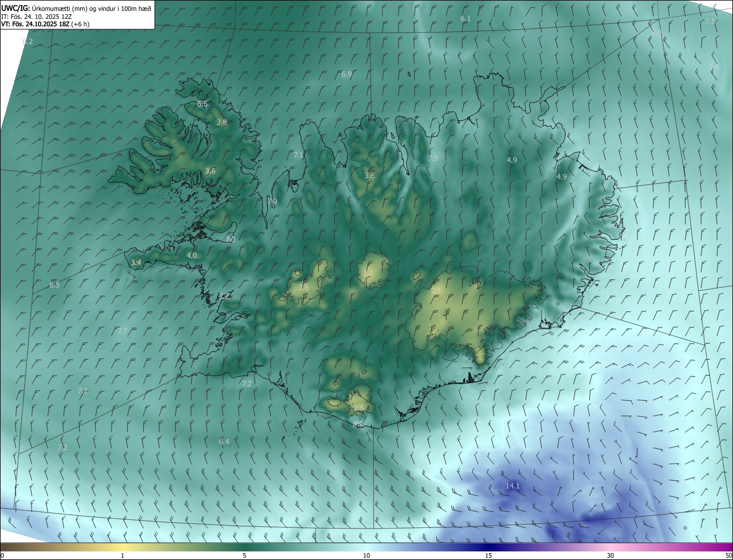Image resolution: width=733 pixels, height=560 pixels.
Task: Click the 3.8 value label
Action: coord(222,123)
